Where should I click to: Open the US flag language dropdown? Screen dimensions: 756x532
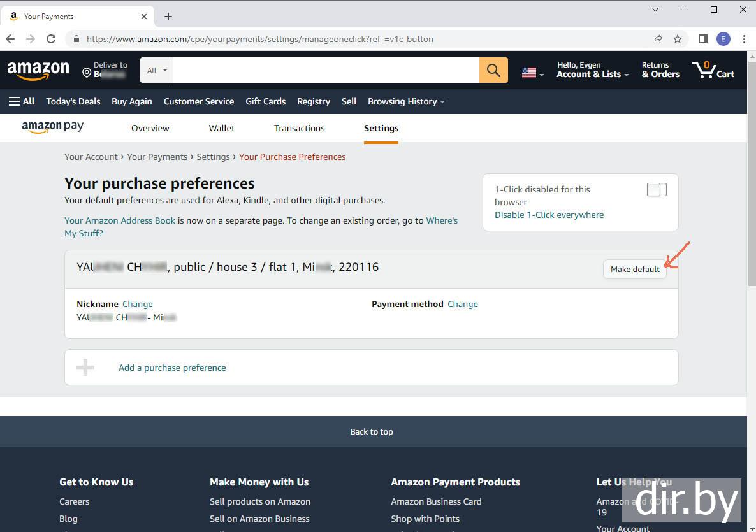pos(532,73)
